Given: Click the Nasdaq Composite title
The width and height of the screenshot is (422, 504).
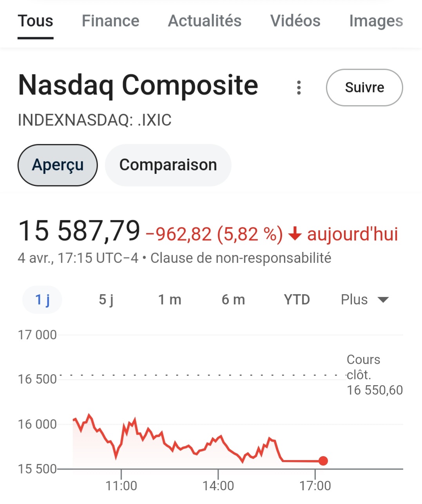Looking at the screenshot, I should (138, 85).
